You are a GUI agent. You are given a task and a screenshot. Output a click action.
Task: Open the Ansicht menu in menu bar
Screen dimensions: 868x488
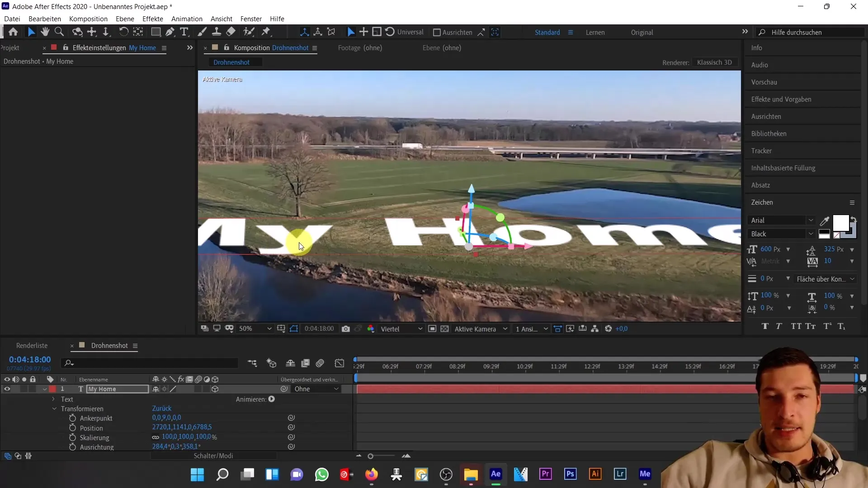pyautogui.click(x=221, y=19)
